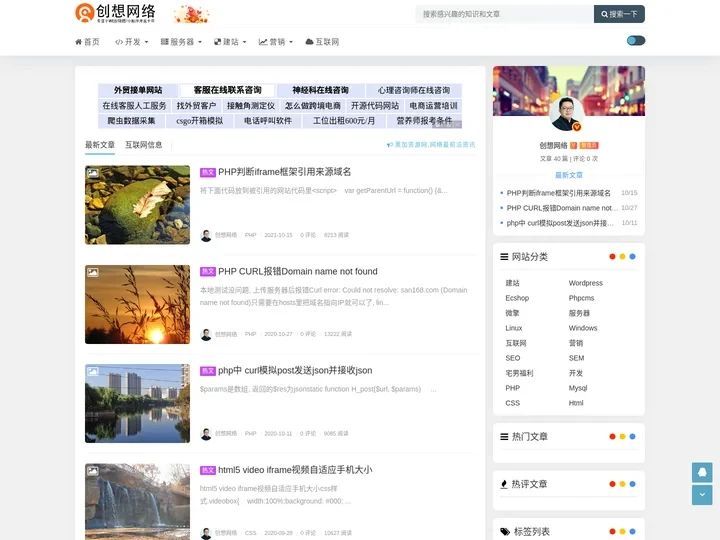Open the waterfall thumbnail

point(137,501)
